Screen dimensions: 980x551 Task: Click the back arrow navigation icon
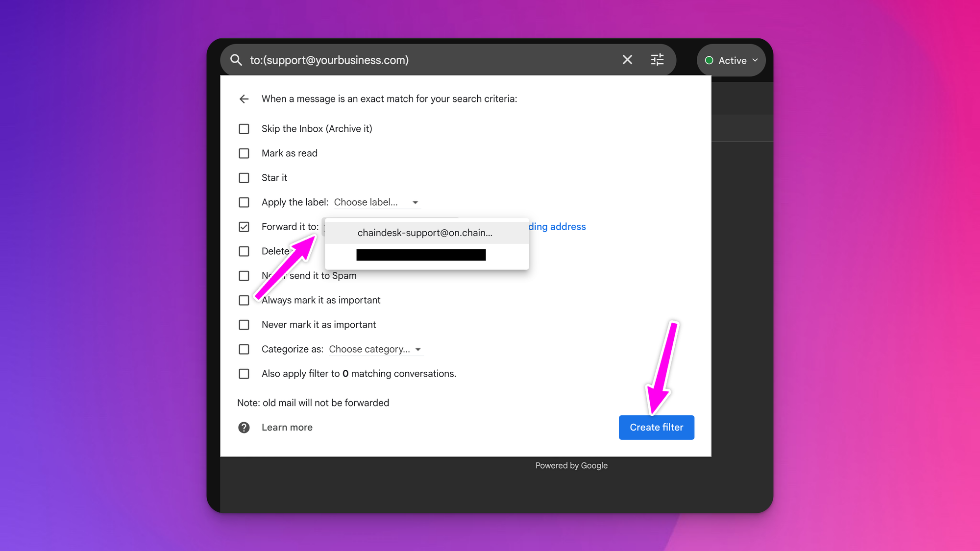point(245,99)
